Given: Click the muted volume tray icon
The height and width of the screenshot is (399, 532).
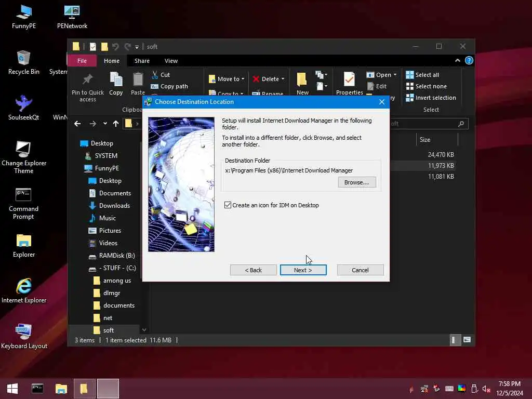Looking at the screenshot, I should point(486,389).
